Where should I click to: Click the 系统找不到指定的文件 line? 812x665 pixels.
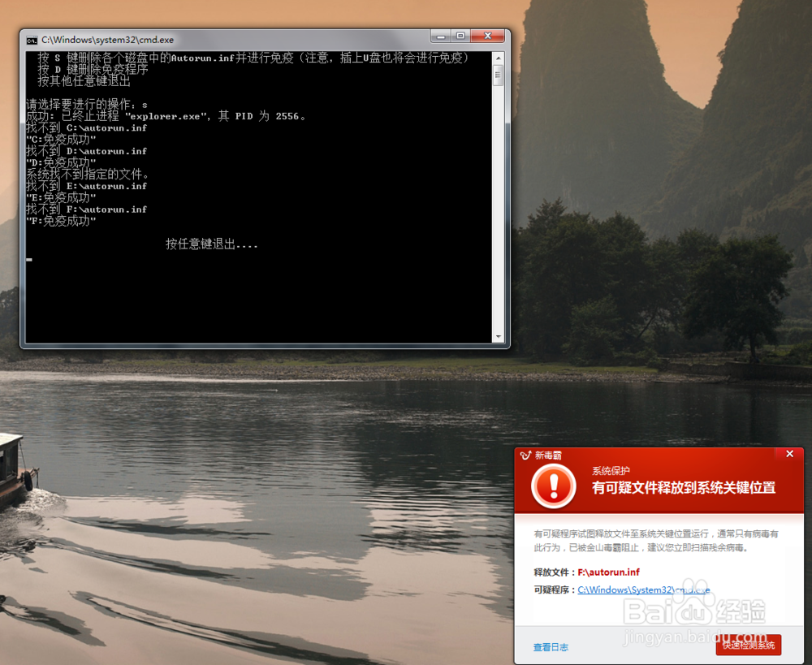[88, 174]
